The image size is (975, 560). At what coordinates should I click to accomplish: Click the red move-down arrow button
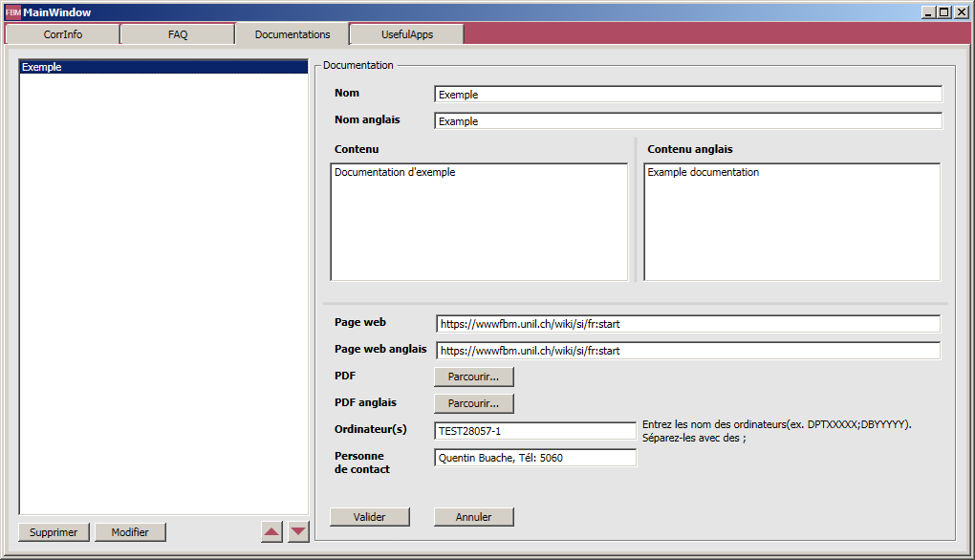click(298, 532)
